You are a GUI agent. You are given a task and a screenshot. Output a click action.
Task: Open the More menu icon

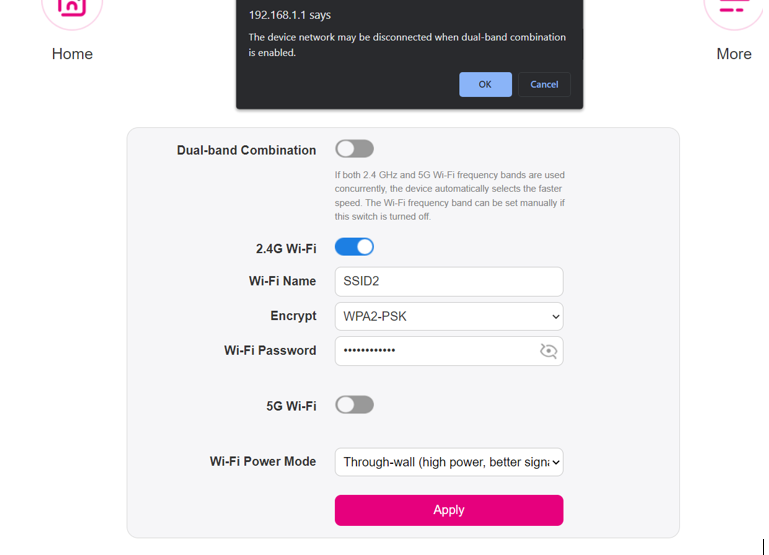click(x=734, y=13)
